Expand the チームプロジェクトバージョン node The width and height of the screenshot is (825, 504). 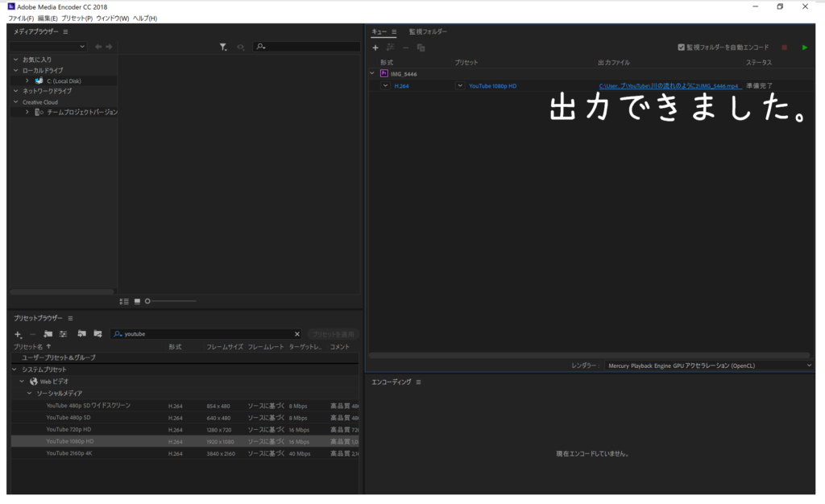[x=27, y=112]
